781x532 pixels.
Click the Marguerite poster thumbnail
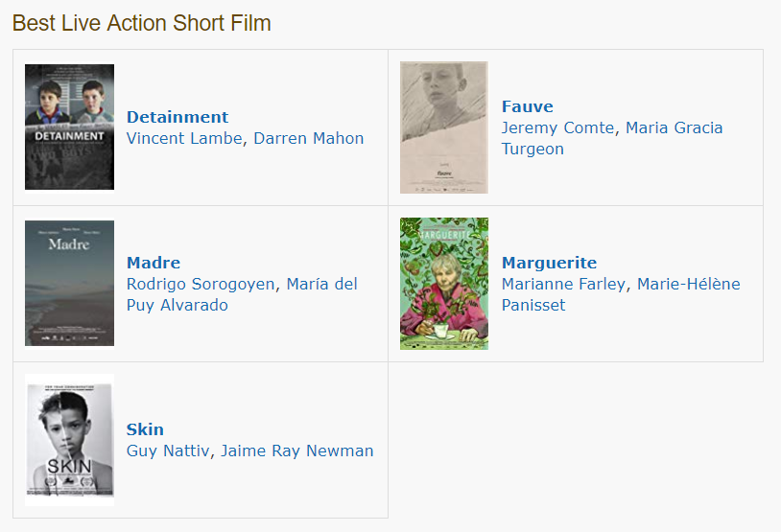443,284
